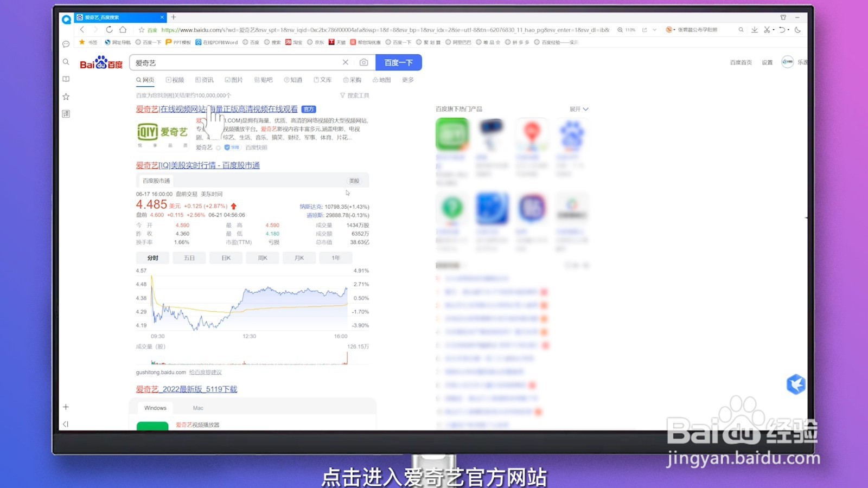Image resolution: width=868 pixels, height=488 pixels.
Task: Toggle night mode with the moon icon
Action: click(x=797, y=30)
